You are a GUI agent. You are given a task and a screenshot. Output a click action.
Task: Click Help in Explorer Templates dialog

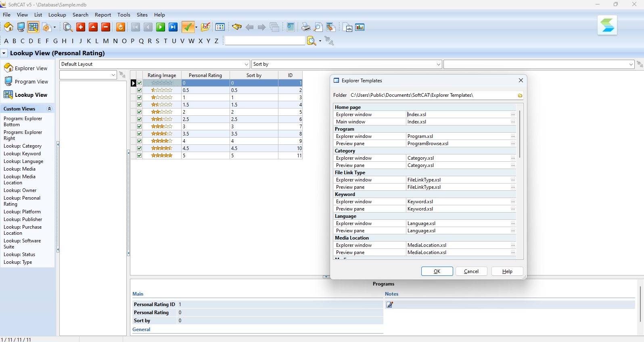507,271
